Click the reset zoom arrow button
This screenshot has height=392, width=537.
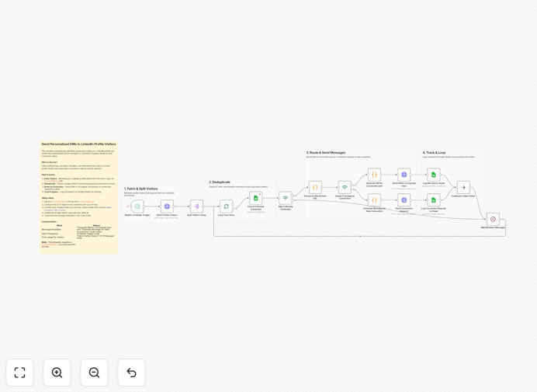[131, 373]
